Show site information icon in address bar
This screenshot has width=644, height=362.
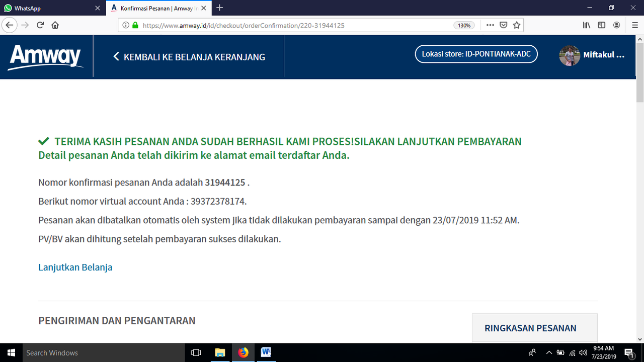pyautogui.click(x=126, y=25)
